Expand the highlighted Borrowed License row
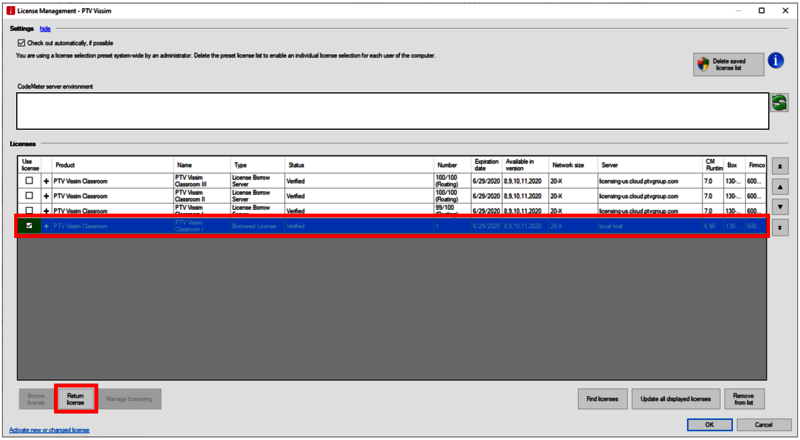800x440 pixels. tap(46, 227)
